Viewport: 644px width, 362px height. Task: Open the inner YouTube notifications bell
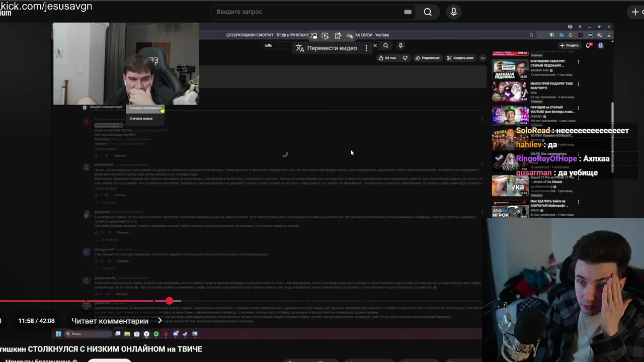point(589,45)
